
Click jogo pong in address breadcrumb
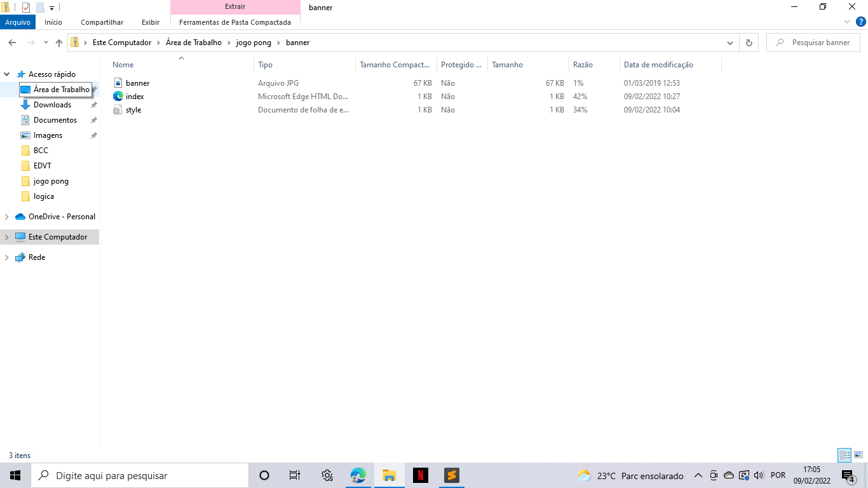click(254, 43)
